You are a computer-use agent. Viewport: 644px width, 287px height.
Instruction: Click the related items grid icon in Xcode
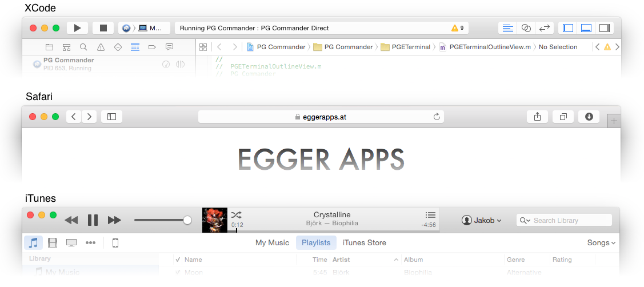(x=203, y=47)
